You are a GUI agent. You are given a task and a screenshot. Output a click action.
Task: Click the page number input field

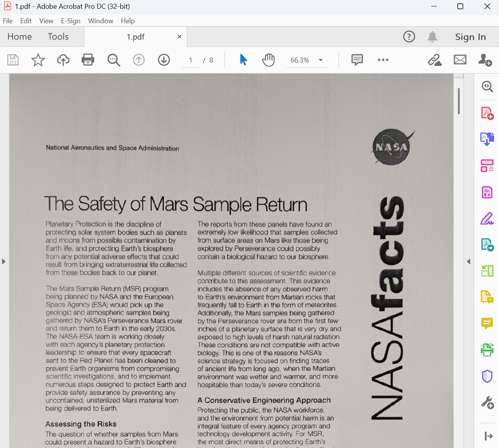[191, 60]
